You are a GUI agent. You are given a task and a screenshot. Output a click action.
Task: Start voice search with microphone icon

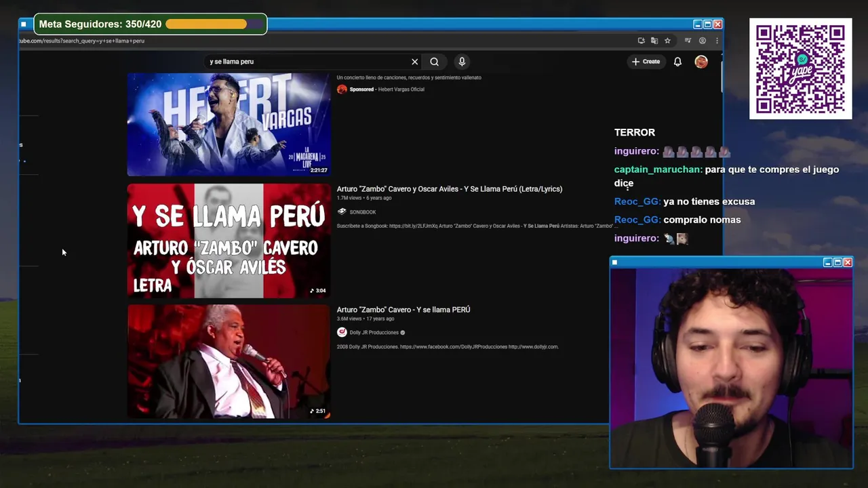click(x=462, y=62)
